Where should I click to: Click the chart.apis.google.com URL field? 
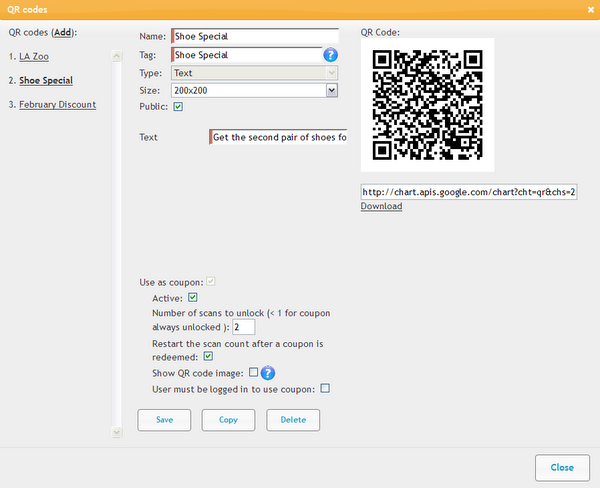[x=469, y=192]
